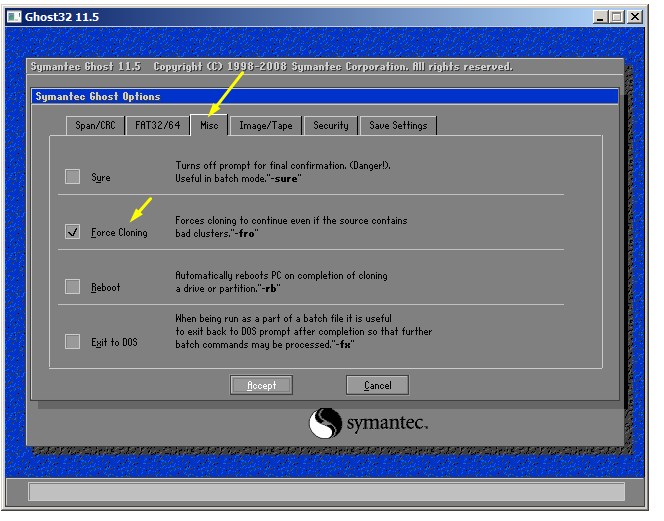
Task: Open the FAT32/64 tab
Action: pyautogui.click(x=158, y=125)
